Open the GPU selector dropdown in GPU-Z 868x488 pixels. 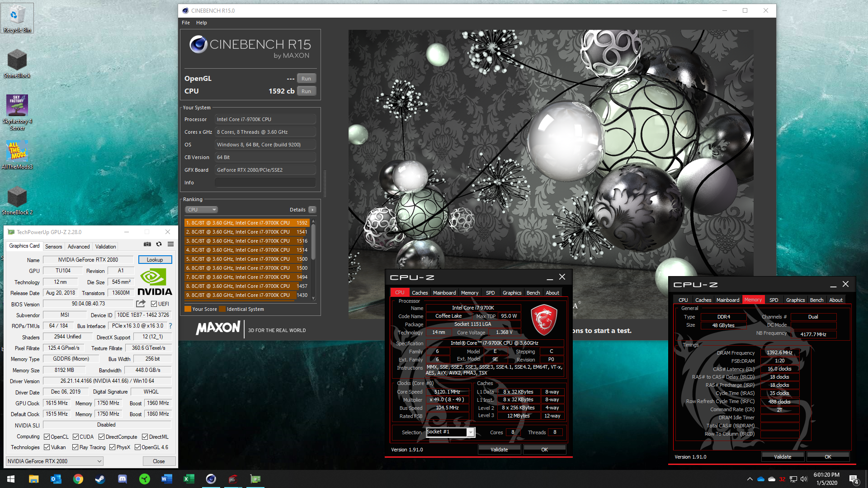[x=55, y=461]
